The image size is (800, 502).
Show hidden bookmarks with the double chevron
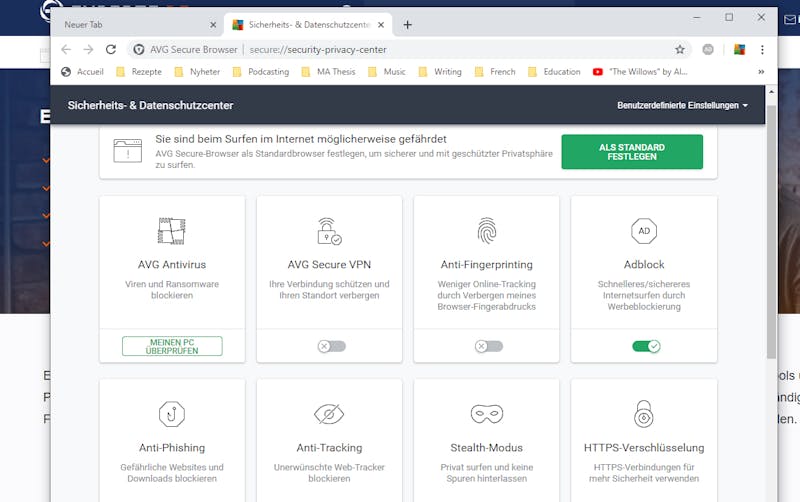click(761, 72)
